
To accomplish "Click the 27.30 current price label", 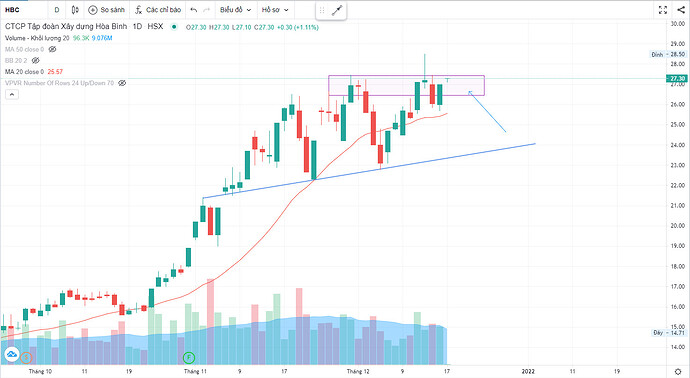I will [677, 78].
